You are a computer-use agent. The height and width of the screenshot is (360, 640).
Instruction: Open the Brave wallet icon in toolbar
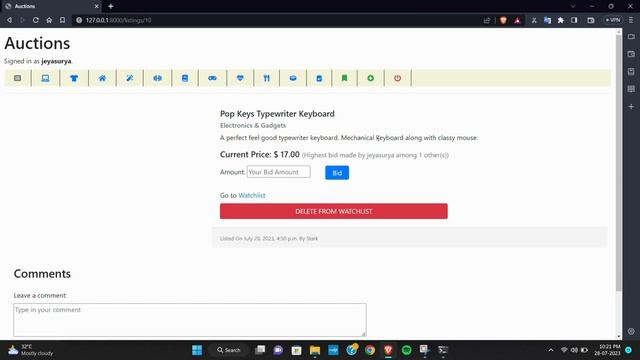[x=591, y=20]
